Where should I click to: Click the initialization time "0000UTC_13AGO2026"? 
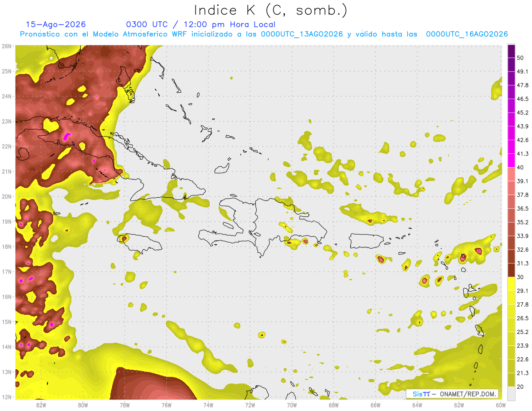pyautogui.click(x=302, y=34)
